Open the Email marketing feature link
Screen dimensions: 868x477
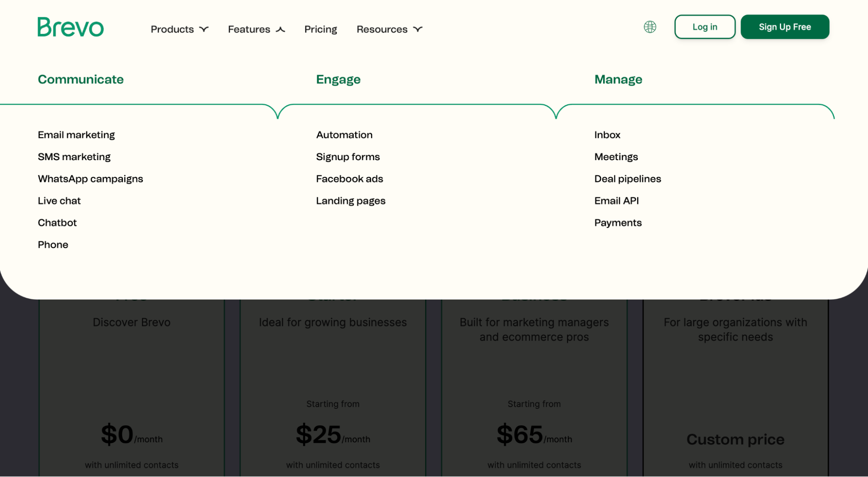point(76,135)
